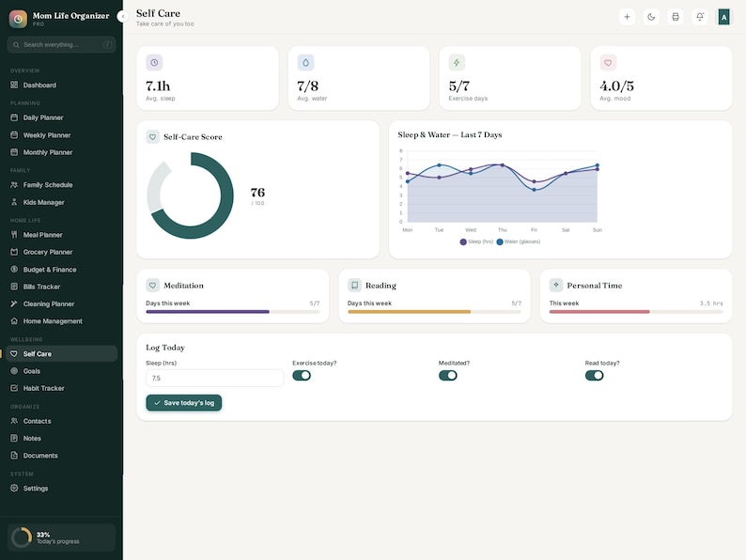Open the user avatar A menu

tap(724, 17)
